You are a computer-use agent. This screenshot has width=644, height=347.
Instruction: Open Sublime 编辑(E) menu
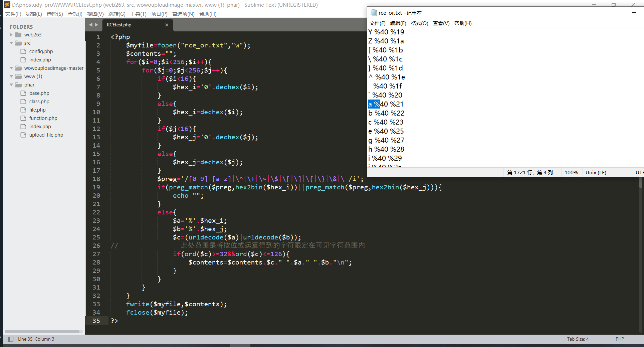click(34, 14)
